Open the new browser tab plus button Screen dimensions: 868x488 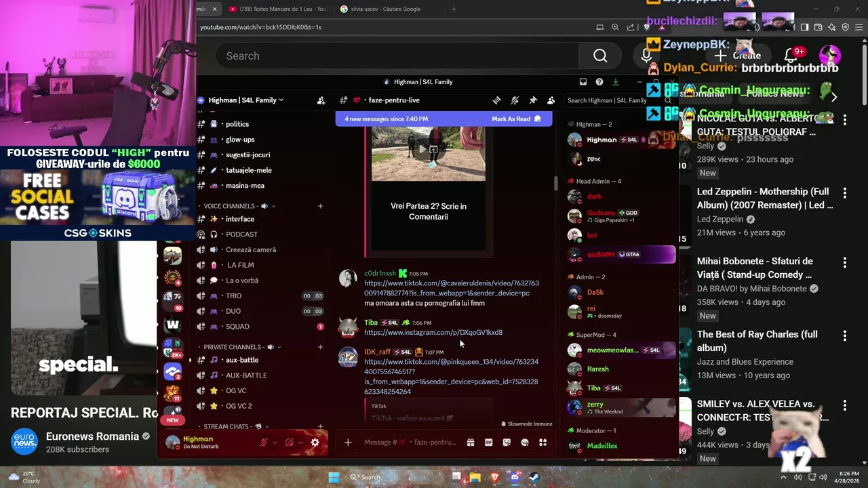pos(454,9)
